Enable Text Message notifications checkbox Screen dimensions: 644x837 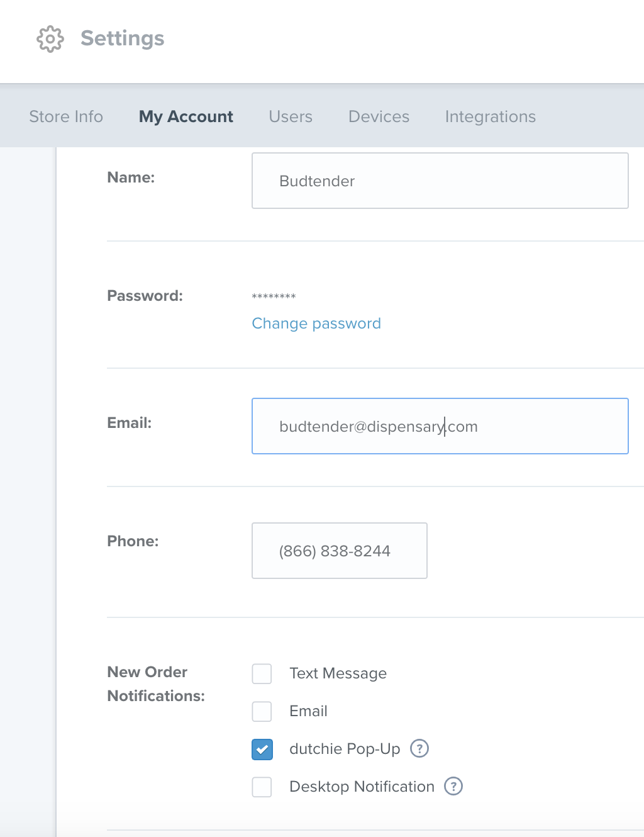[x=262, y=673]
